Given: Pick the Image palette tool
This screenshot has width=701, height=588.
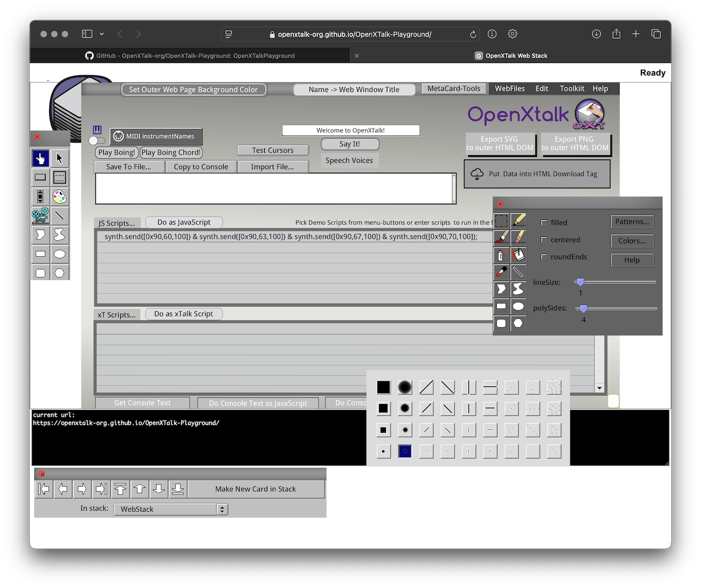Looking at the screenshot, I should pos(60,197).
